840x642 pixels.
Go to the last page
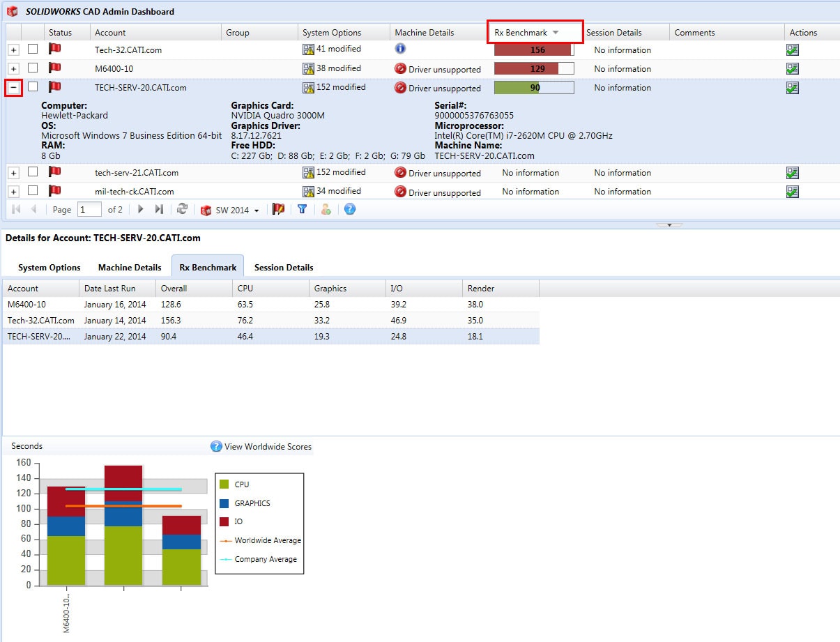pyautogui.click(x=159, y=209)
